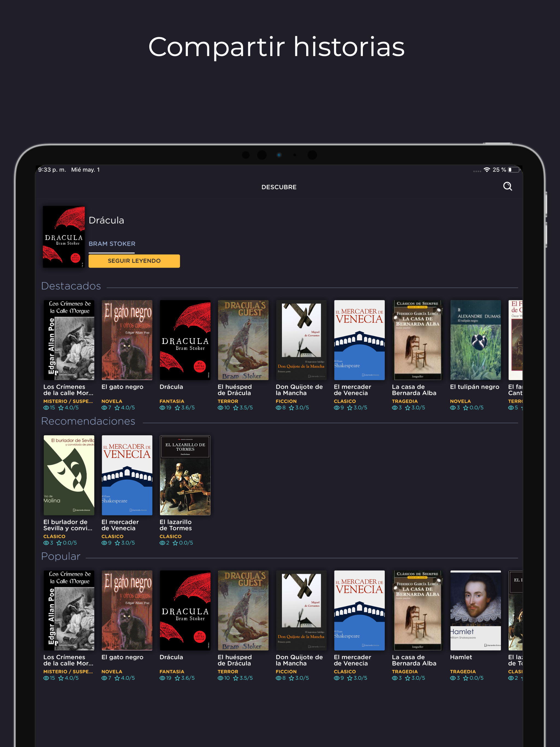
Task: Click eye icon under La casa de Bernarda Alba in Destacados
Action: coord(395,408)
